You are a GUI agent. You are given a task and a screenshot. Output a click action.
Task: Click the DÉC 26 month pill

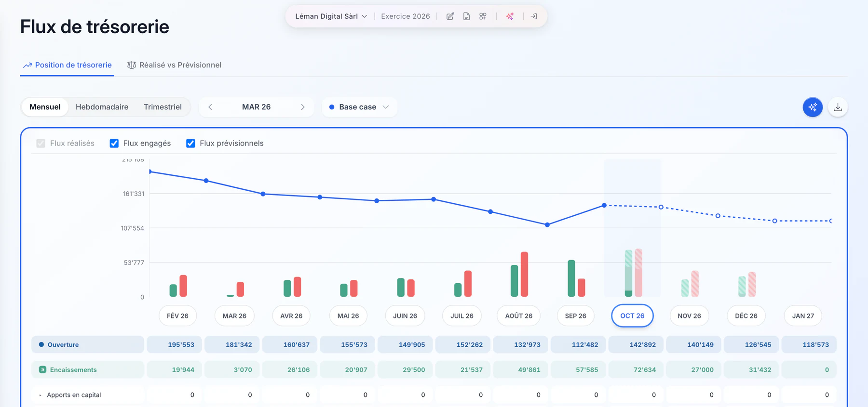tap(746, 316)
